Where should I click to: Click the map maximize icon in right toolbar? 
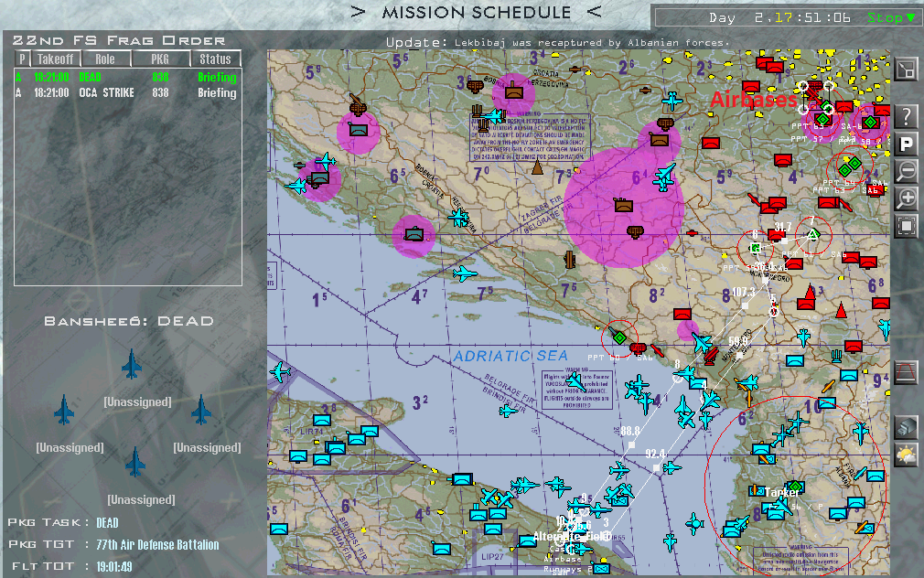[906, 70]
